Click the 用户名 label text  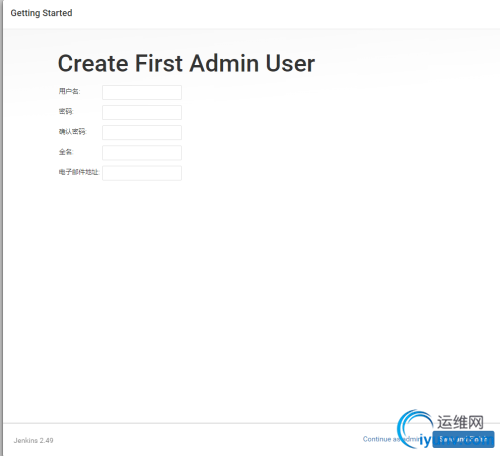click(x=69, y=91)
